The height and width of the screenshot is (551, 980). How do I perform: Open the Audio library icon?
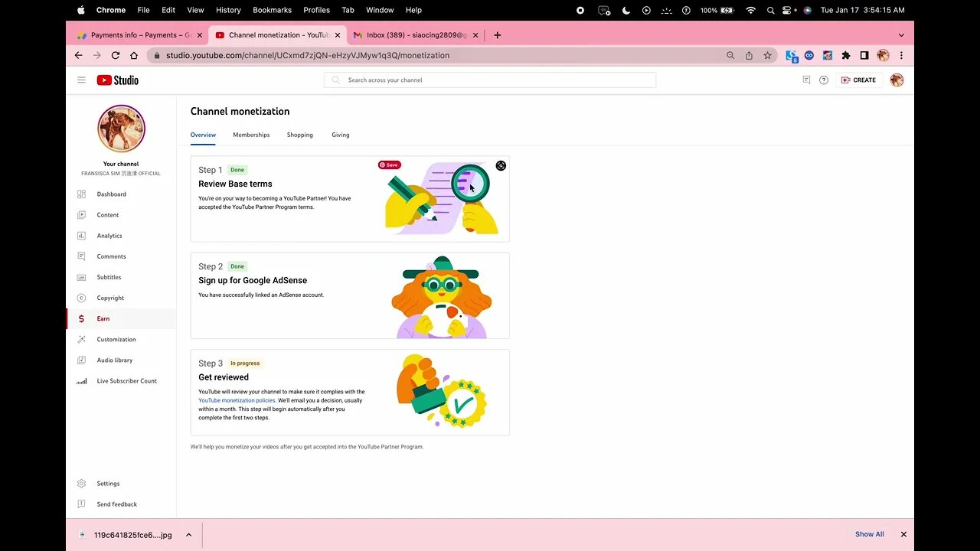81,360
